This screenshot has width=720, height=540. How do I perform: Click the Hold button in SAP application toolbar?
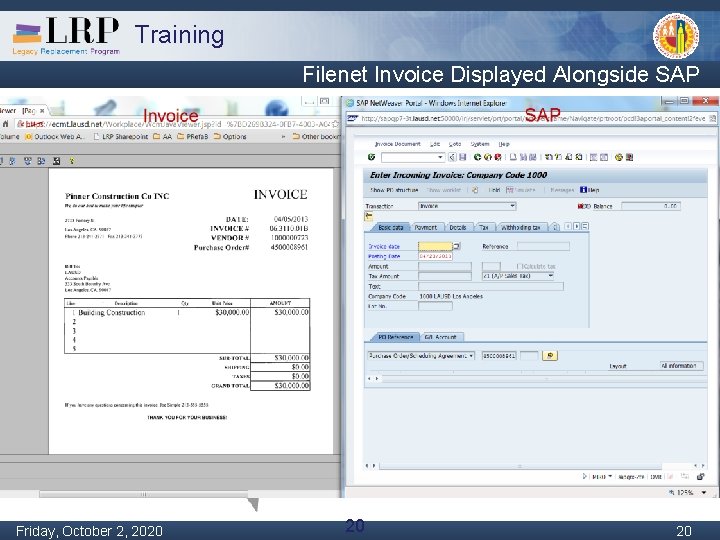coord(494,190)
